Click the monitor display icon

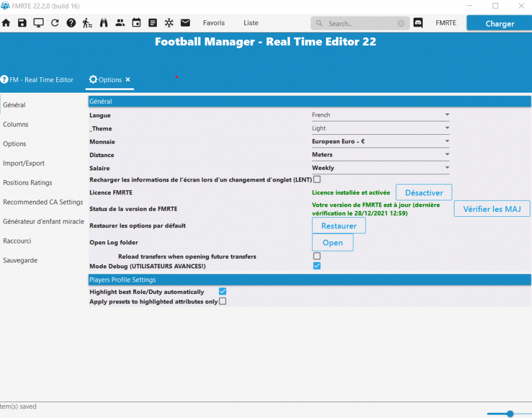pos(38,23)
